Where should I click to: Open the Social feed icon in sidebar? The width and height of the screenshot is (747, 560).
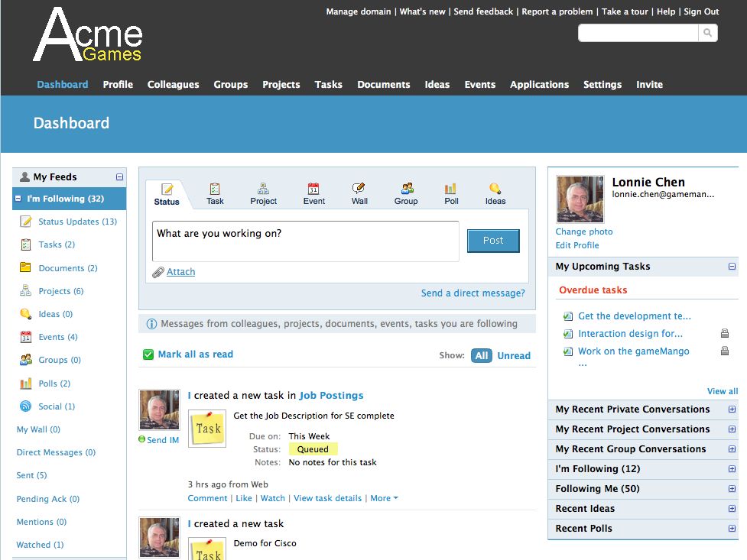[25, 406]
